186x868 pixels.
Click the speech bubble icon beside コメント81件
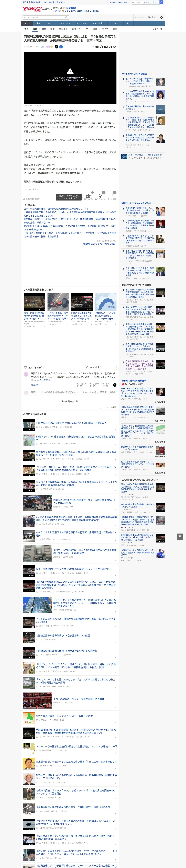pyautogui.click(x=25, y=368)
